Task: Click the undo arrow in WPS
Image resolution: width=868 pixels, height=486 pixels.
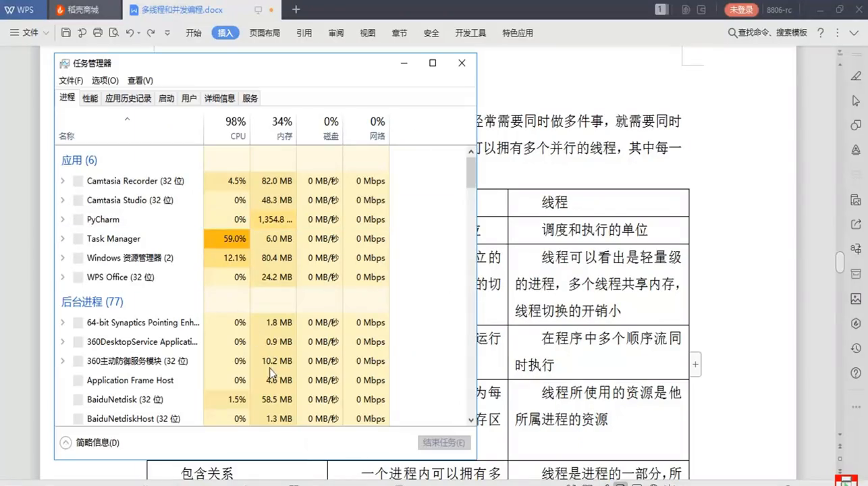Action: click(x=130, y=32)
